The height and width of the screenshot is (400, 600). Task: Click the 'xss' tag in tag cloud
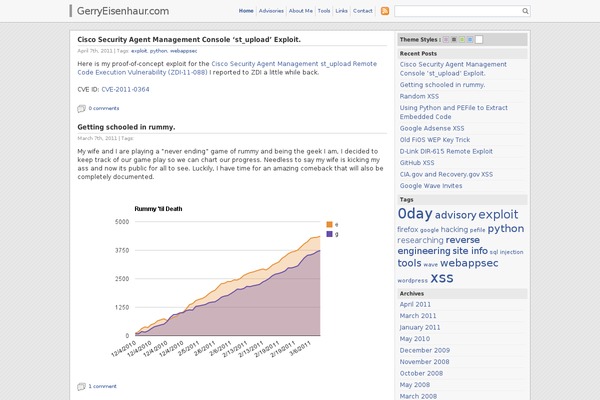click(442, 278)
